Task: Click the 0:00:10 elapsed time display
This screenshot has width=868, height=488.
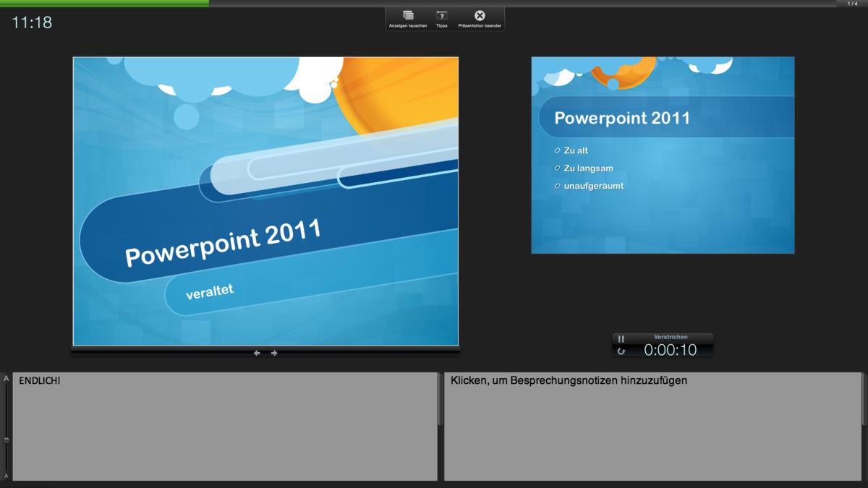Action: 671,350
